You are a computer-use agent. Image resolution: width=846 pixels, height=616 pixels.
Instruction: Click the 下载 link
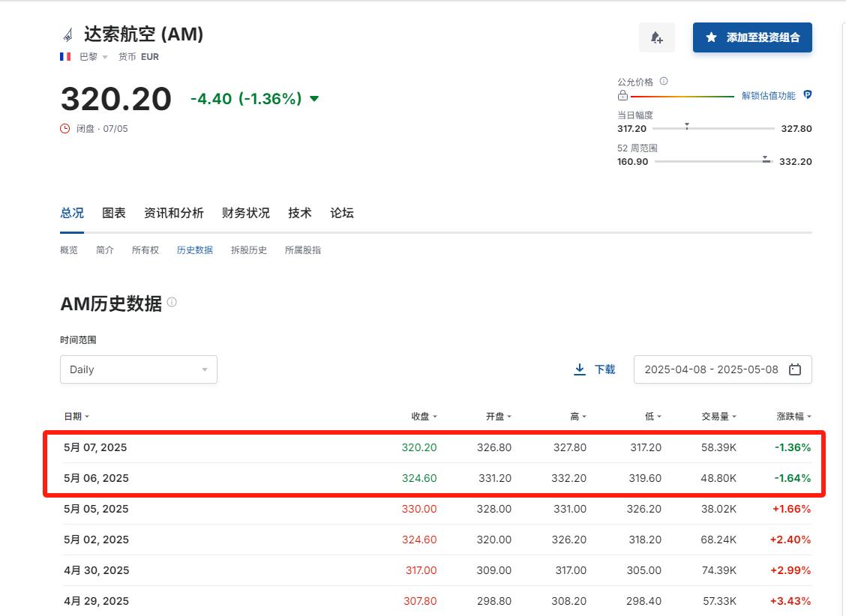604,369
